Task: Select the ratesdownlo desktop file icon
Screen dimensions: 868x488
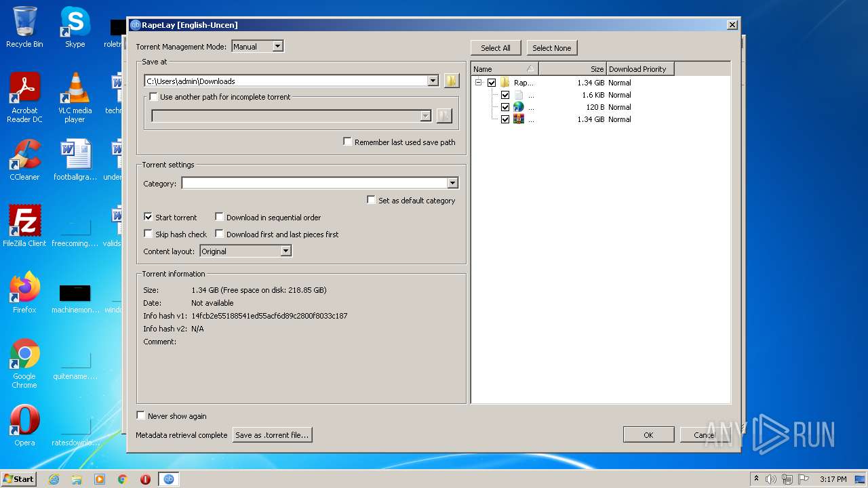Action: 75,432
